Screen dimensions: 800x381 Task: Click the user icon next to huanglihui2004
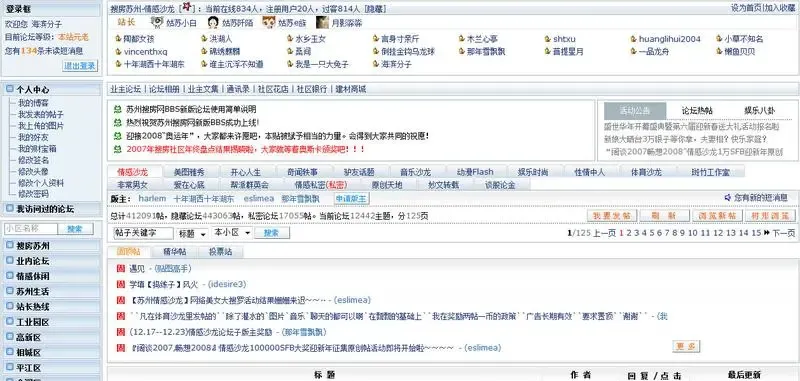pyautogui.click(x=634, y=39)
